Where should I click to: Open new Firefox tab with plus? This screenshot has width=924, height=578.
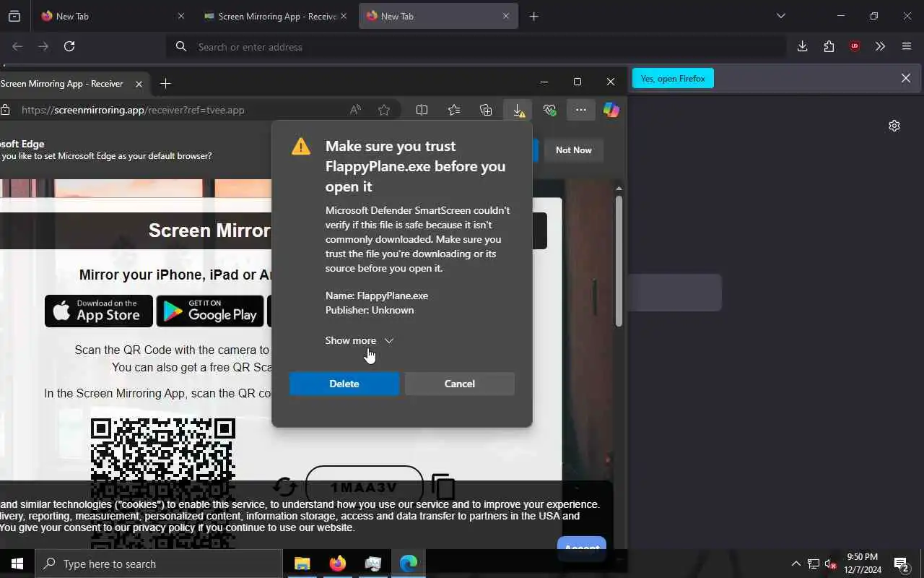(x=534, y=16)
